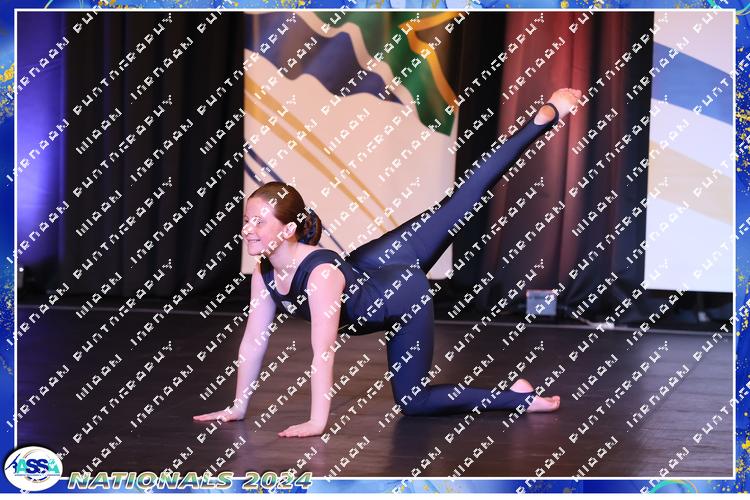
Task: Click the ASSA logo in the corner
Action: click(32, 467)
